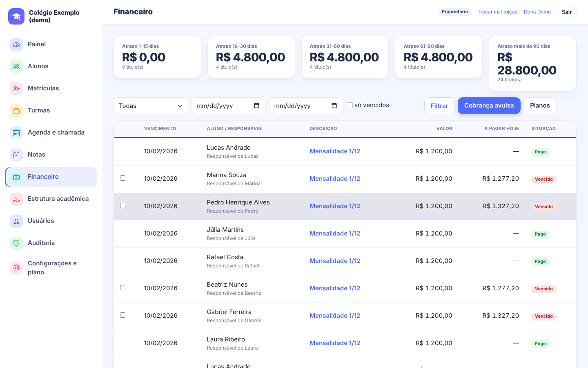
Task: Click the Vencido badge for Marina Souza
Action: 543,179
